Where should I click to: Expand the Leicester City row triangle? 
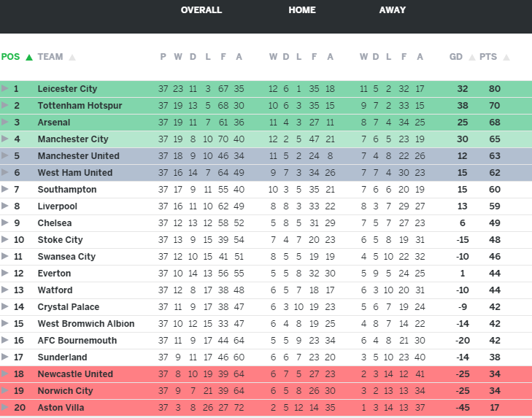tap(5, 89)
